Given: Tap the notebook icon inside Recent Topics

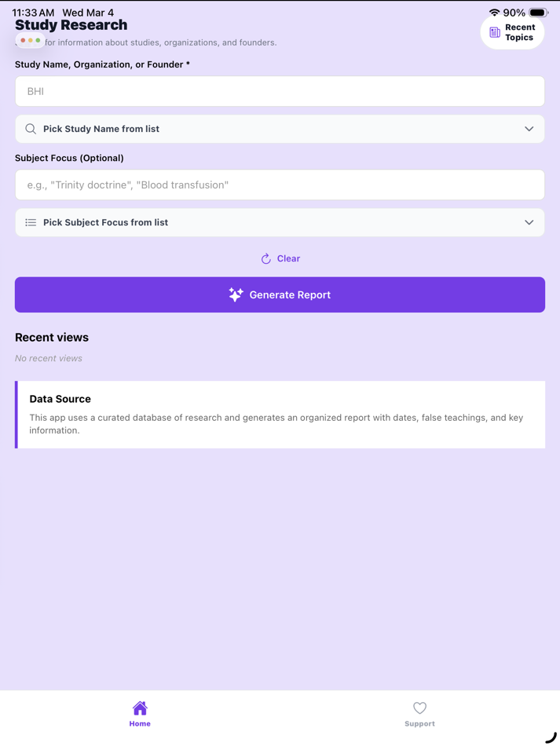Looking at the screenshot, I should [495, 32].
